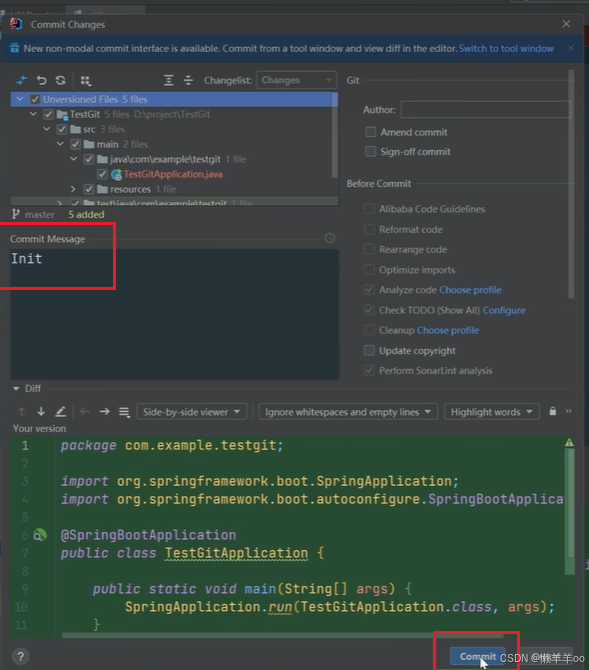Click the master branch icon
Image resolution: width=589 pixels, height=670 pixels.
point(16,214)
